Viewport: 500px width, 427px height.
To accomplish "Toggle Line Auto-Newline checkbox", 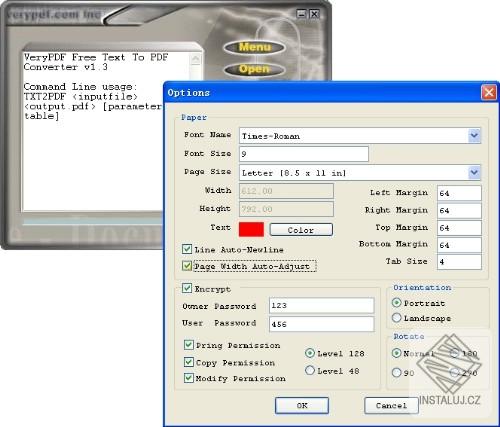I will (187, 249).
